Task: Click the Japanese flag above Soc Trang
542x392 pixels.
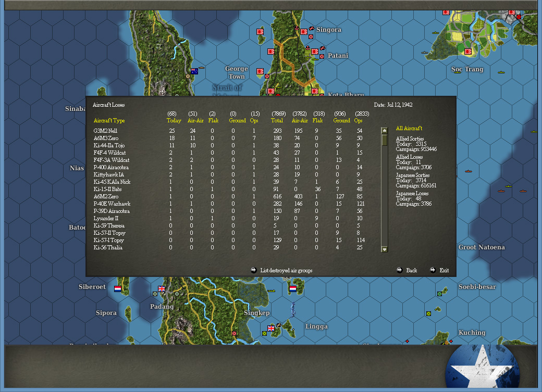Action: pyautogui.click(x=468, y=52)
